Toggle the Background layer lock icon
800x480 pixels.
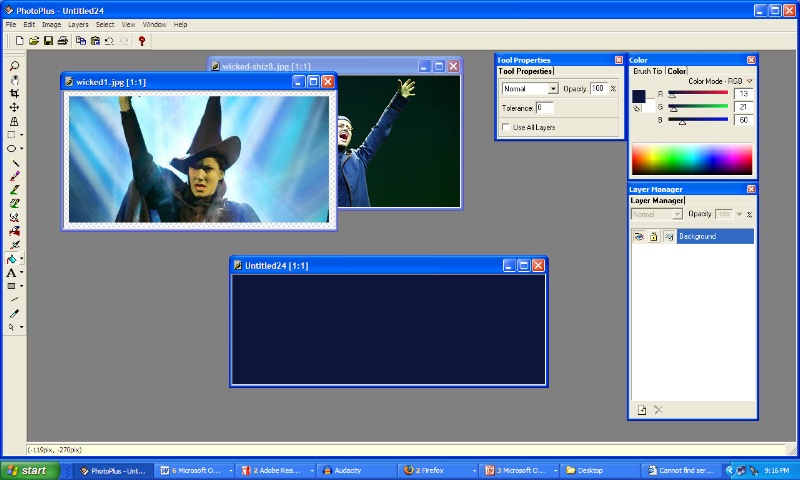[x=654, y=236]
